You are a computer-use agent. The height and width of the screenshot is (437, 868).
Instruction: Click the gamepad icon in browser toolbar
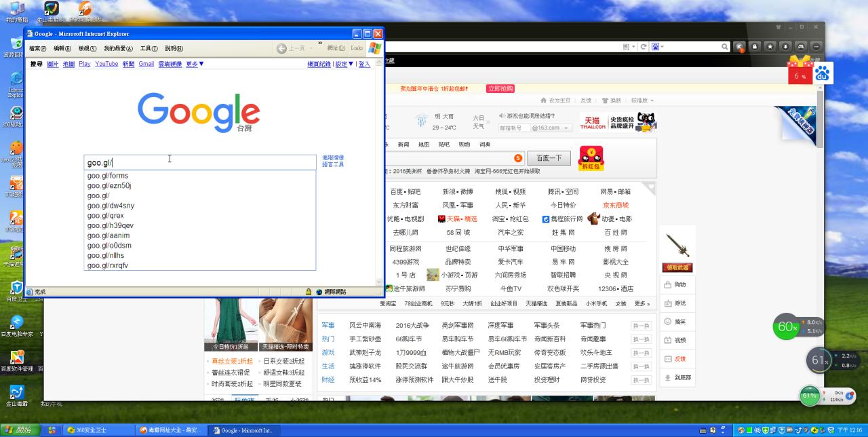tap(801, 47)
